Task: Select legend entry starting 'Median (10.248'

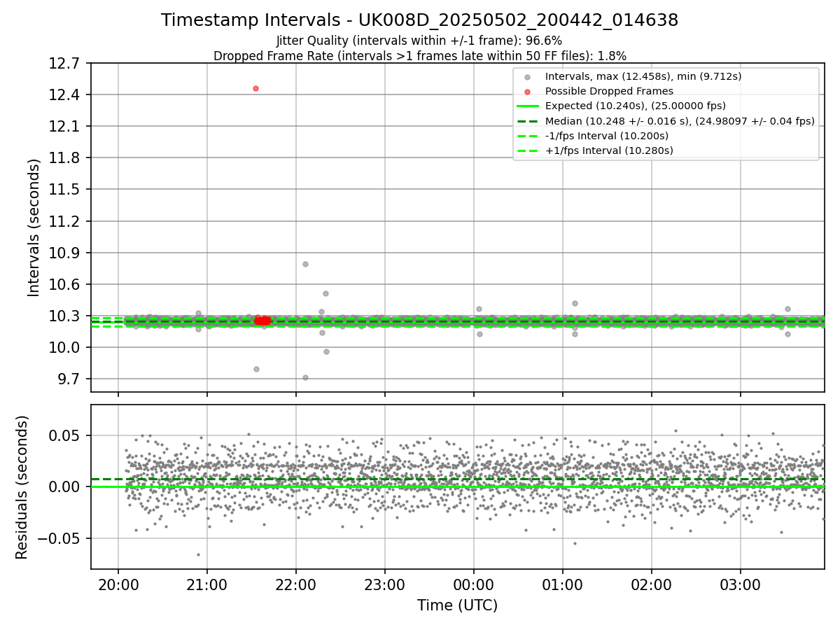Action: [x=680, y=120]
